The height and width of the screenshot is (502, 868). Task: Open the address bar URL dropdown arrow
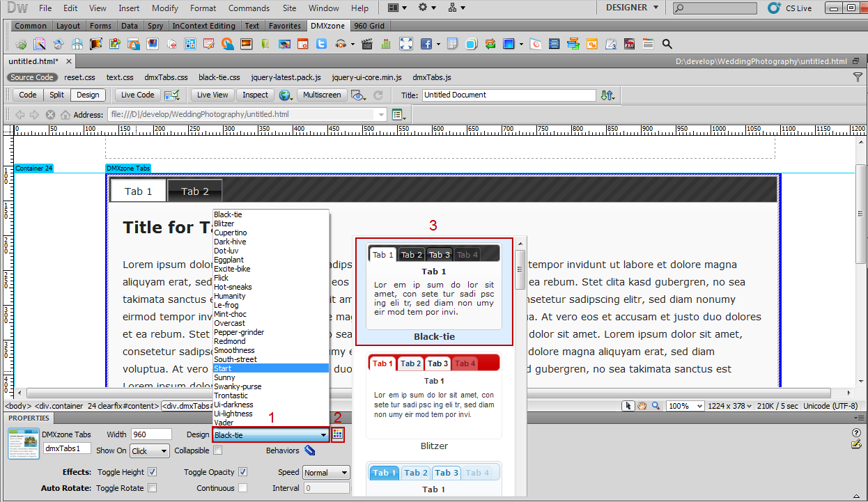click(381, 114)
